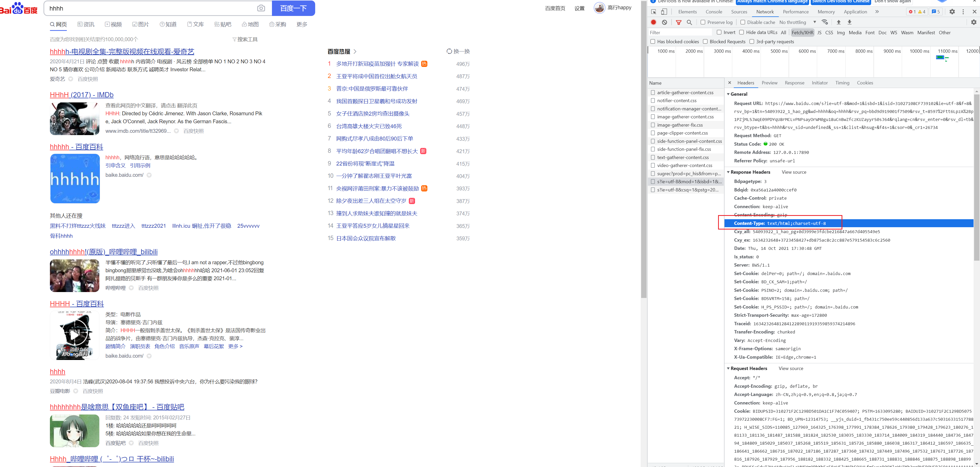Select sugrec?prod=pc_his request row
Viewport: 980px width, 467px height.
[x=686, y=174]
